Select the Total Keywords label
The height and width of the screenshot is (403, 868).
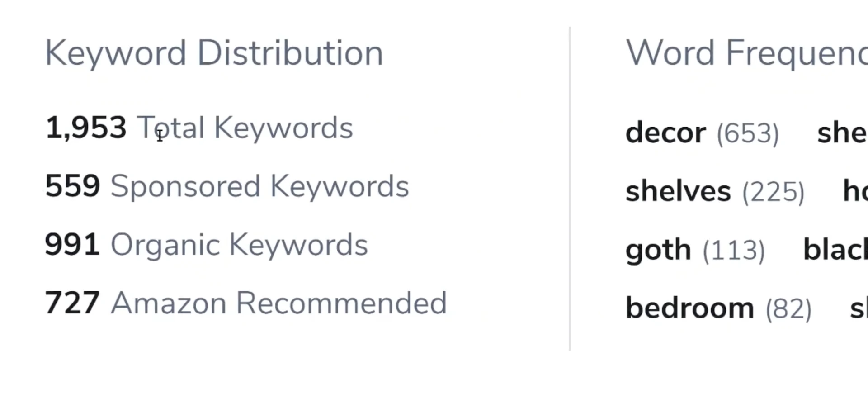[x=245, y=128]
